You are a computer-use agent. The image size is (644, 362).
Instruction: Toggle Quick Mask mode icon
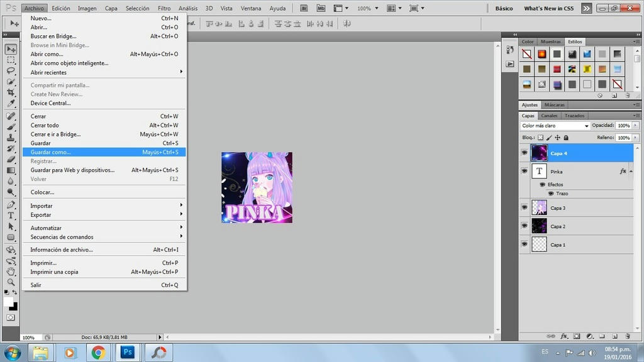(x=11, y=317)
